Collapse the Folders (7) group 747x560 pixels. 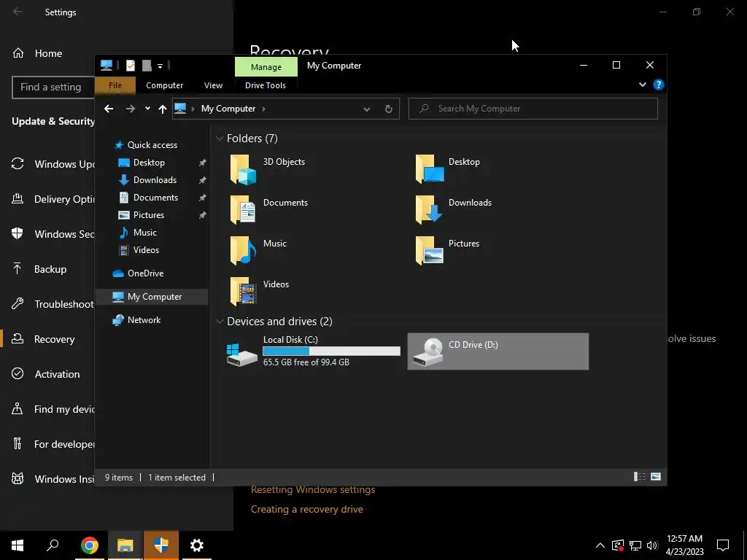point(220,139)
